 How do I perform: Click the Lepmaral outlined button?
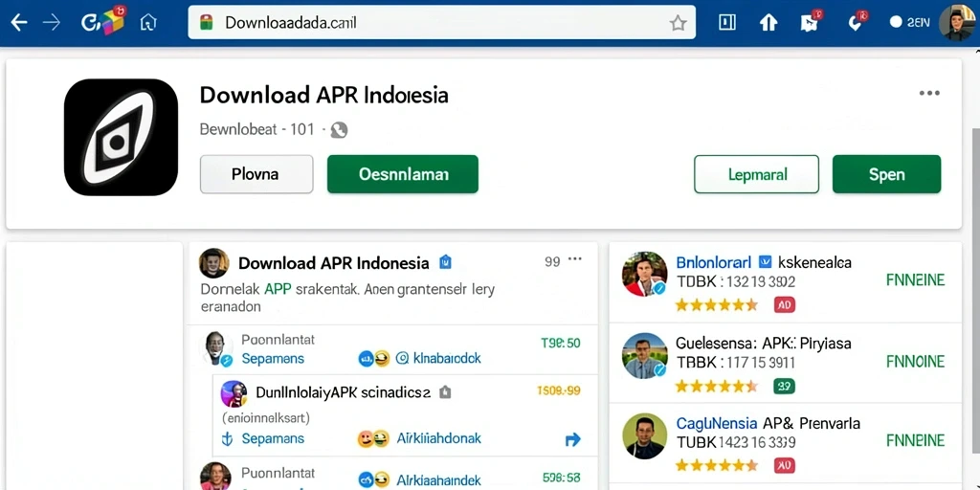[756, 174]
